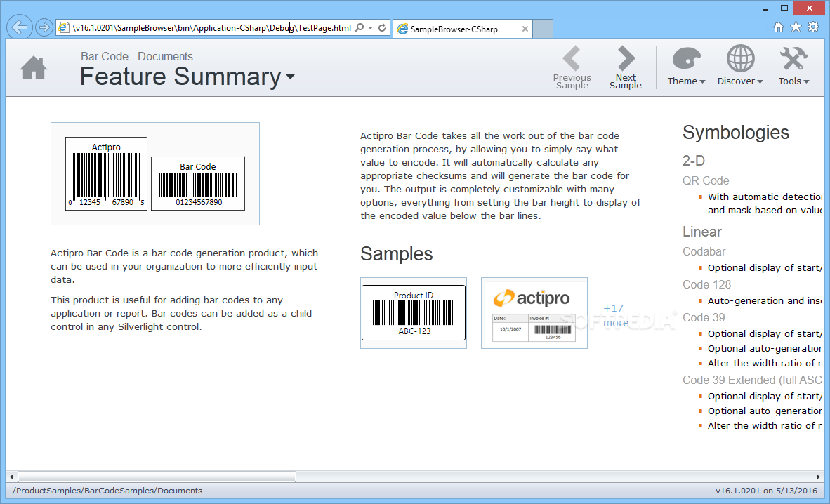This screenshot has width=830, height=504.
Task: Close the SampleBrowser-CSharp tab
Action: click(x=525, y=29)
